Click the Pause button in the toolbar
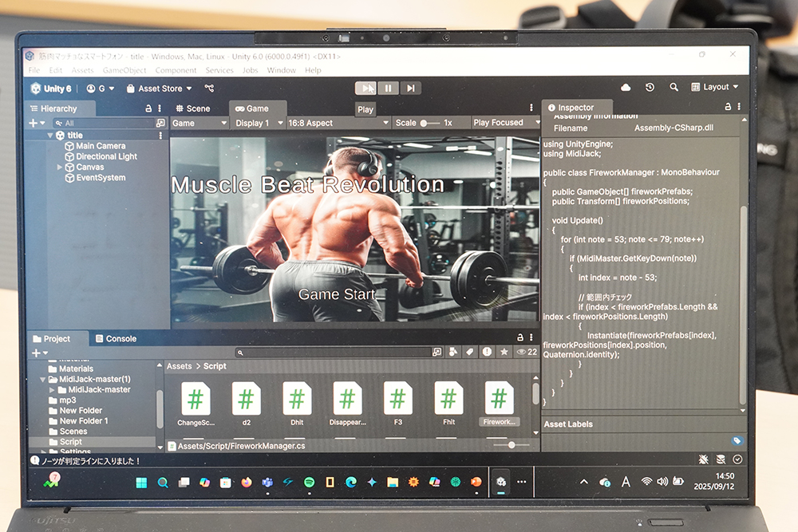 coord(388,89)
